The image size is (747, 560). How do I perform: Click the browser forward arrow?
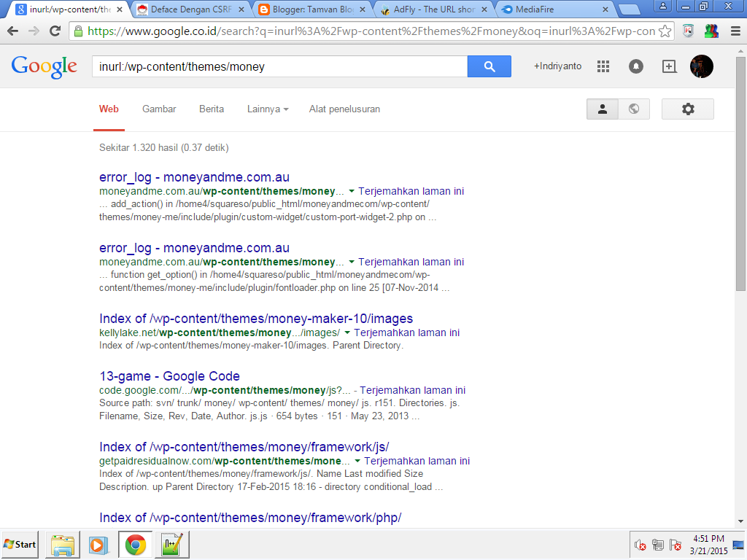[x=34, y=31]
